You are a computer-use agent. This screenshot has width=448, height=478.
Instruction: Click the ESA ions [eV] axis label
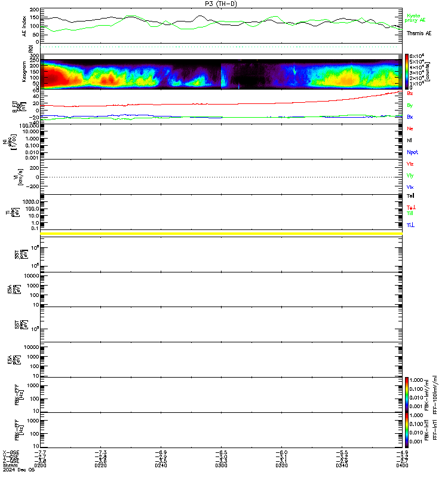pyautogui.click(x=14, y=290)
